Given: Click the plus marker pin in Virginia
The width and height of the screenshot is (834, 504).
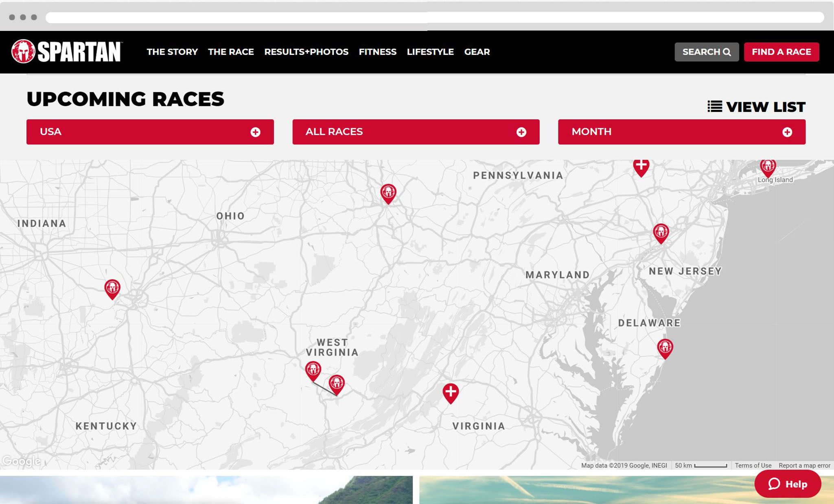Looking at the screenshot, I should point(451,392).
